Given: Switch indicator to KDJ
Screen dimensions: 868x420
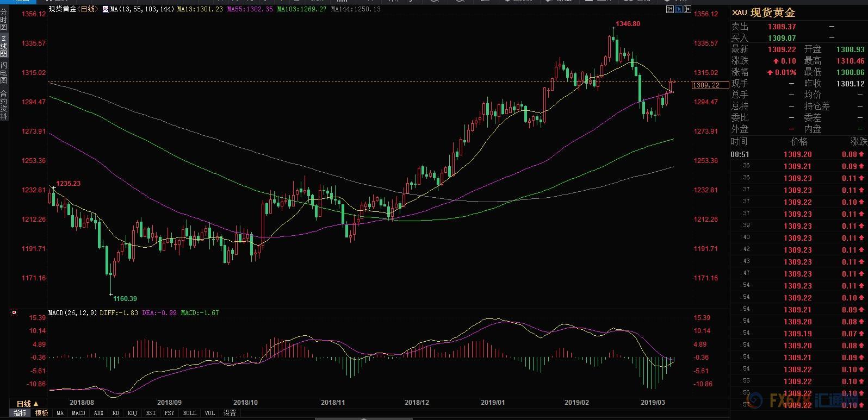Looking at the screenshot, I should (132, 413).
